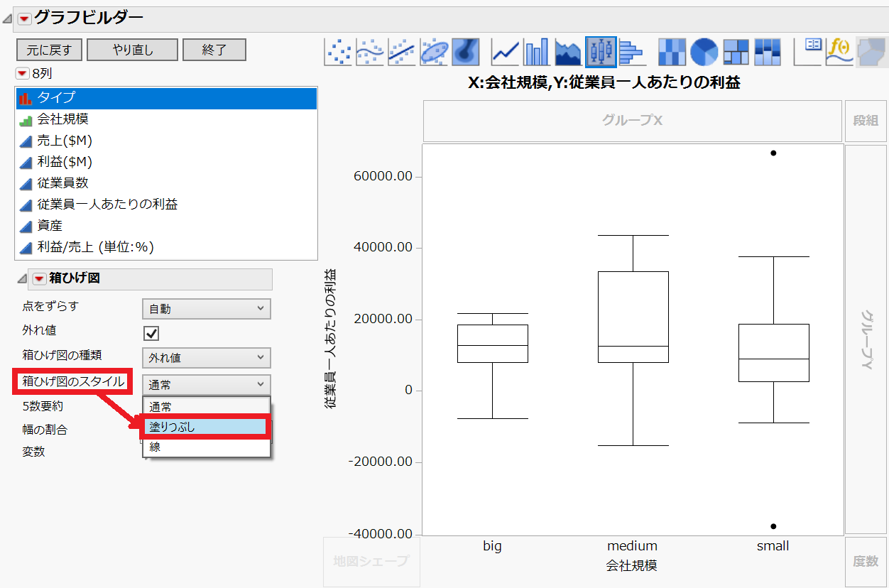Screen dimensions: 889x588
Task: Switch to the Line chart element
Action: click(504, 51)
